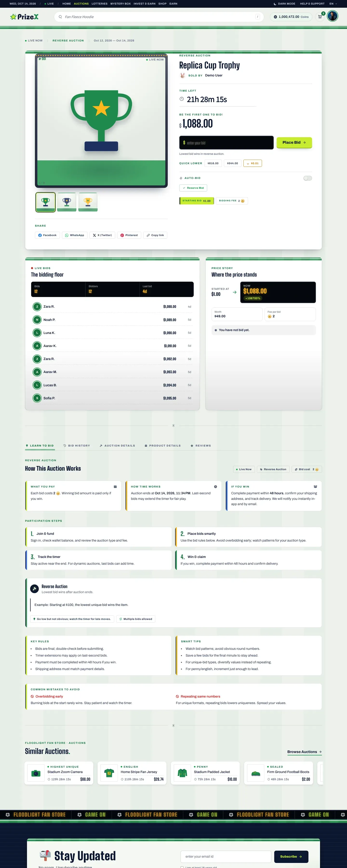Toggle the Auto-Bid switch

[307, 178]
